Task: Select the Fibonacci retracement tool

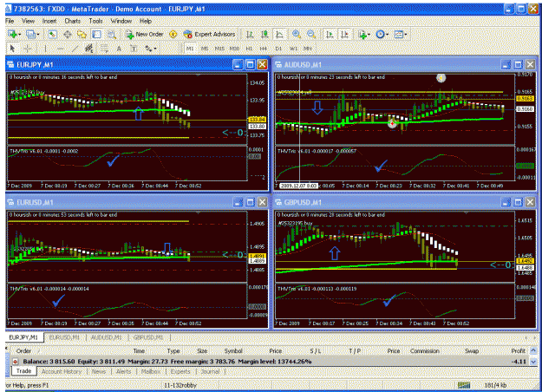Action: 104,49
